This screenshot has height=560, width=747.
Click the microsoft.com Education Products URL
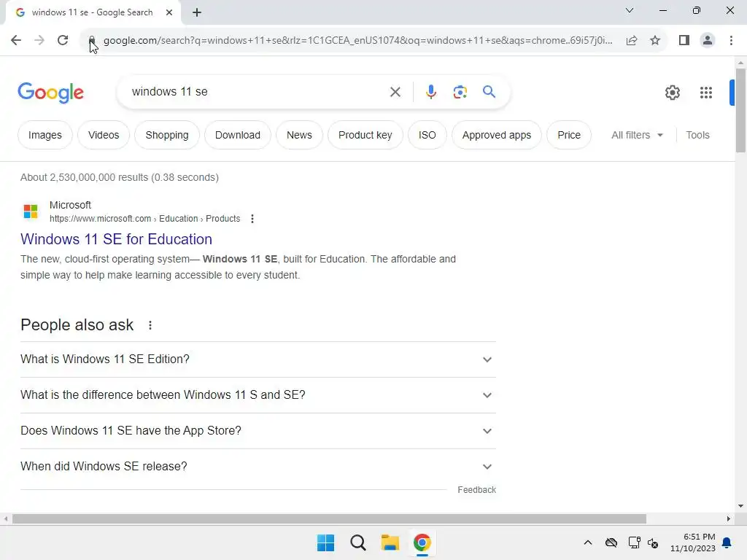pos(145,219)
